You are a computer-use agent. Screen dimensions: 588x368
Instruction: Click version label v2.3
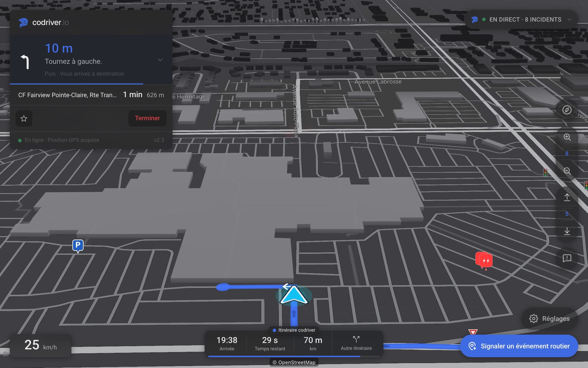(x=159, y=140)
